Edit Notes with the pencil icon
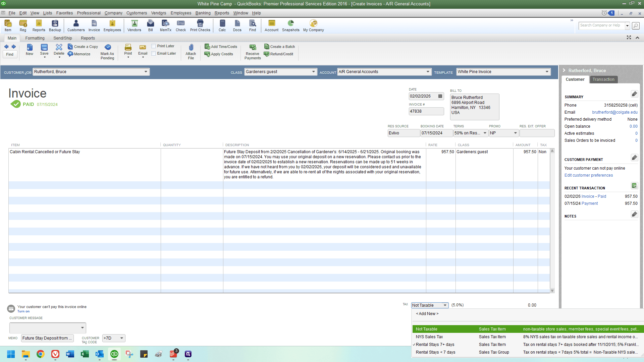The height and width of the screenshot is (362, 644). [634, 214]
